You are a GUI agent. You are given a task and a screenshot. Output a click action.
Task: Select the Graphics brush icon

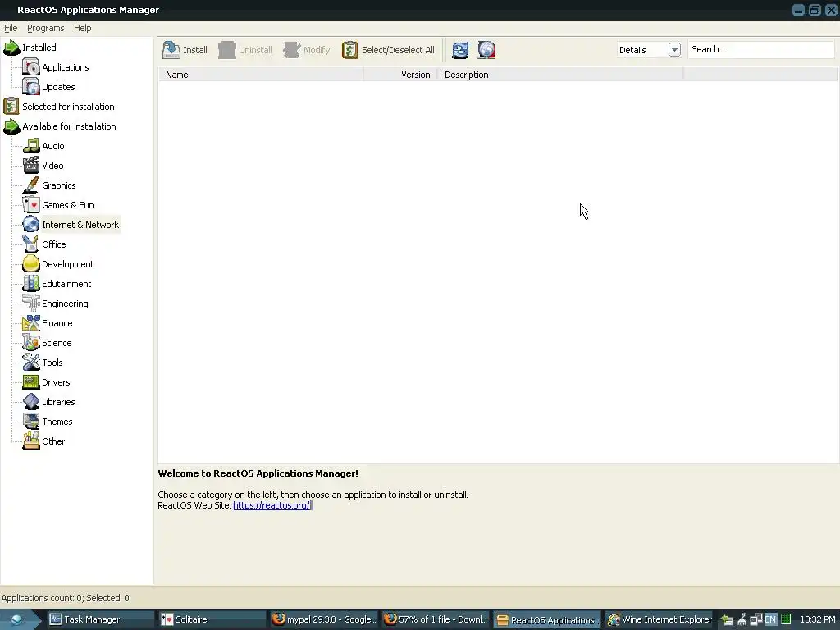coord(31,185)
